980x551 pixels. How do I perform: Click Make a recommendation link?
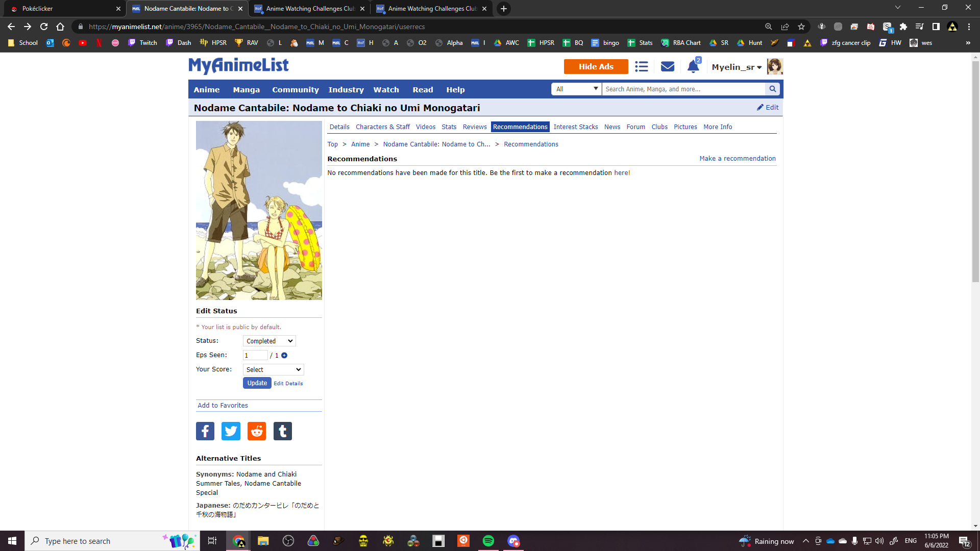coord(737,159)
